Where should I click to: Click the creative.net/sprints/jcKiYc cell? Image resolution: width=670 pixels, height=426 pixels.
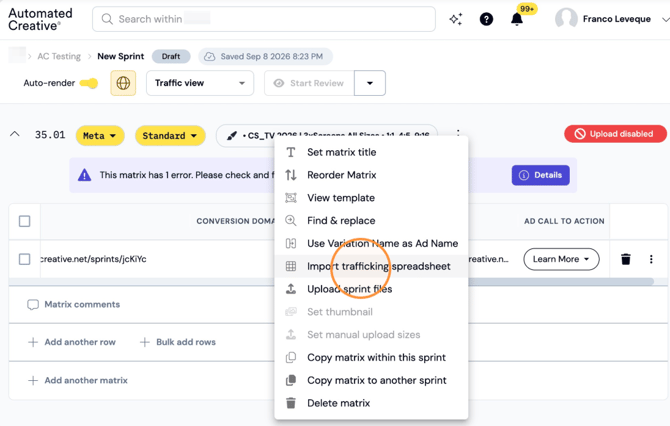click(x=94, y=259)
